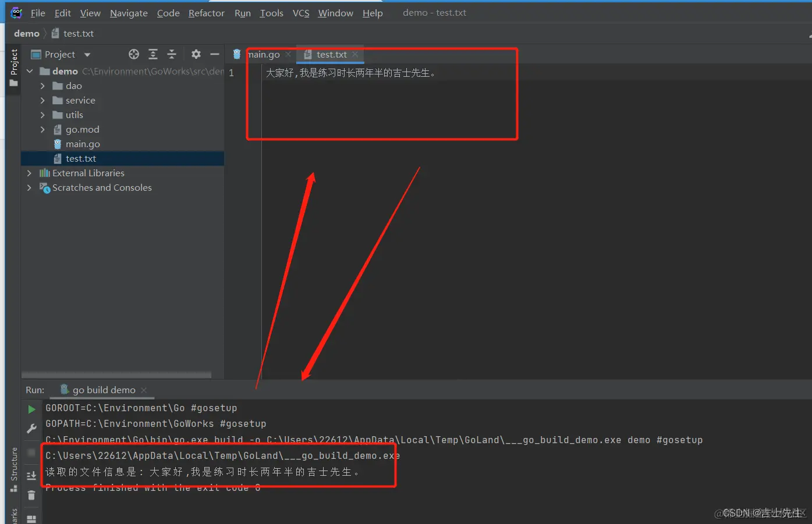Expand the dao folder
Screen dimensions: 812x524
click(x=42, y=85)
